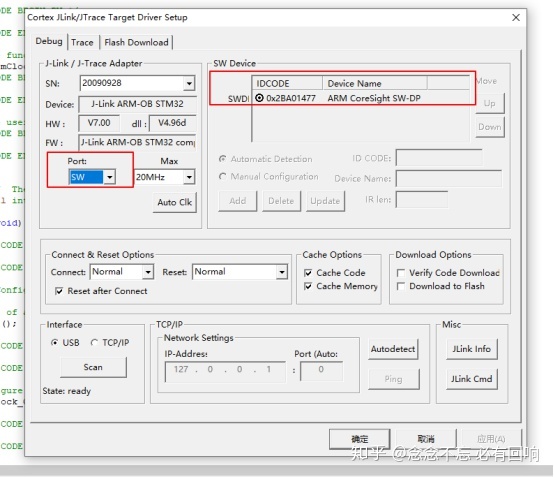Expand the SN serial number dropdown
554x477 pixels.
pos(189,83)
